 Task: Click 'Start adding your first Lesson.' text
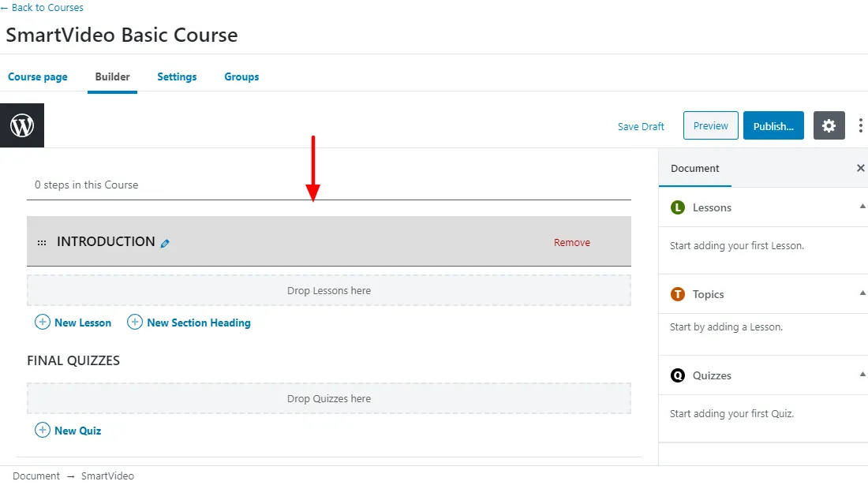coord(737,245)
